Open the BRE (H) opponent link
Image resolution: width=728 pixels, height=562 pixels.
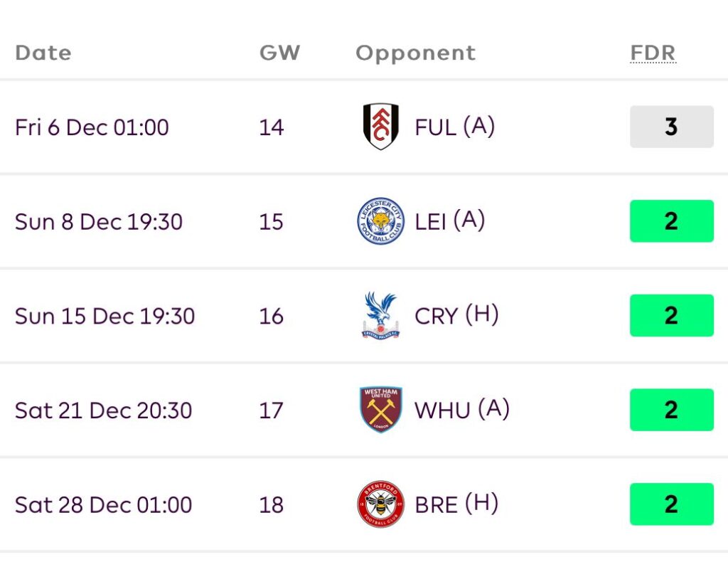[456, 504]
